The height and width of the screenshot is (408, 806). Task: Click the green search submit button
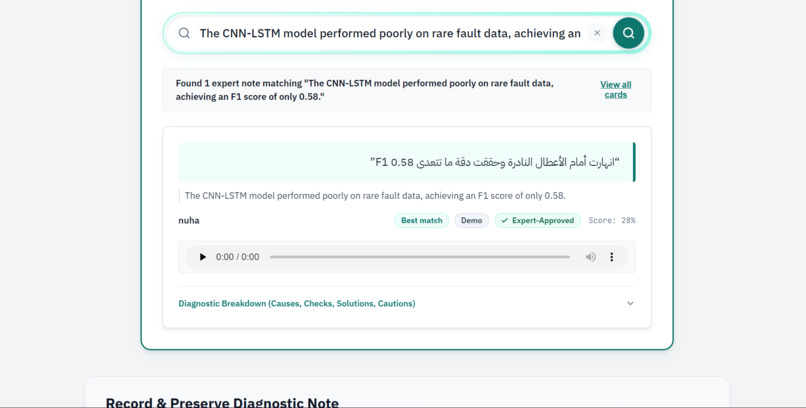(x=628, y=33)
